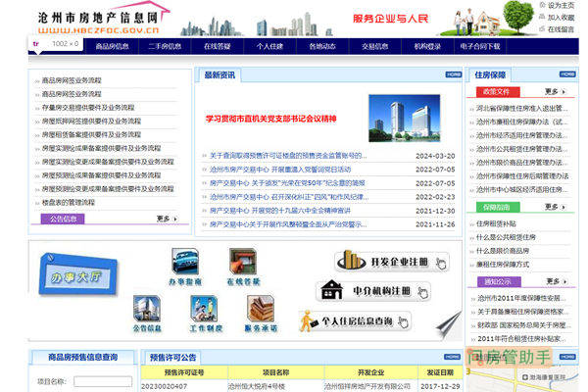Open the 各地动态 navigation menu
This screenshot has height=392, width=588.
point(322,46)
